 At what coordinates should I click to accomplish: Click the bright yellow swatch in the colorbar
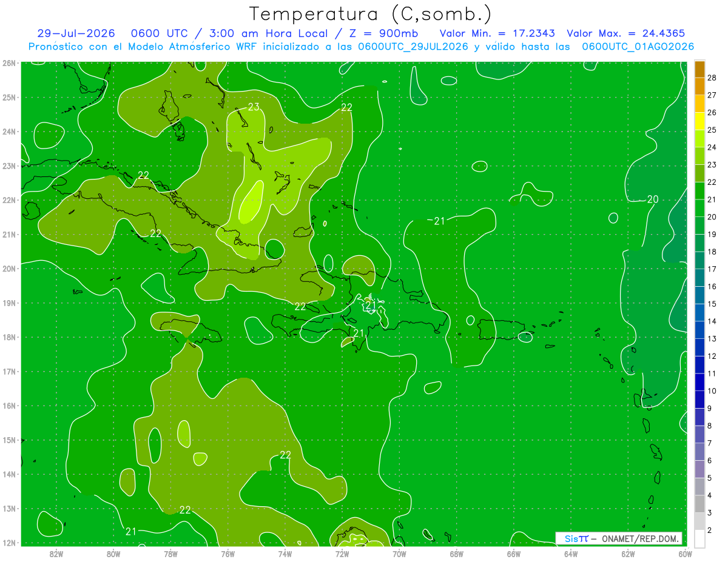click(x=699, y=121)
